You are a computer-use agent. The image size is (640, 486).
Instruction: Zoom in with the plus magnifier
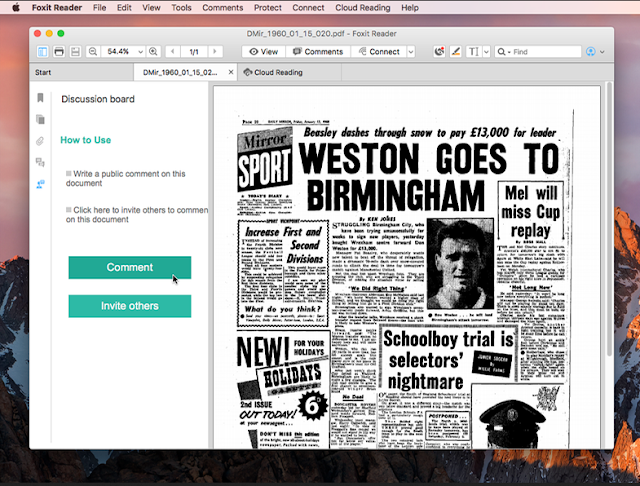[153, 51]
